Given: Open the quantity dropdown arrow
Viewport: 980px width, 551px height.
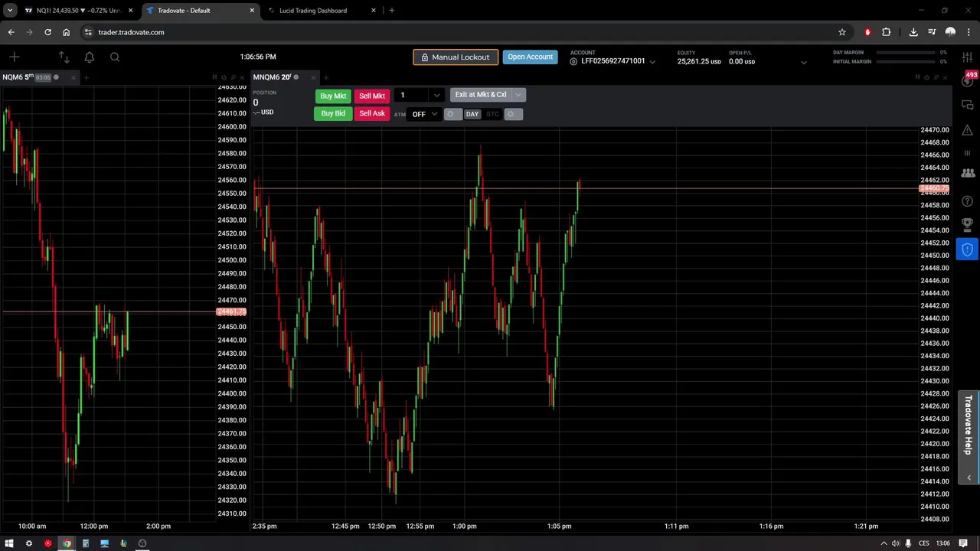Looking at the screenshot, I should (x=436, y=96).
